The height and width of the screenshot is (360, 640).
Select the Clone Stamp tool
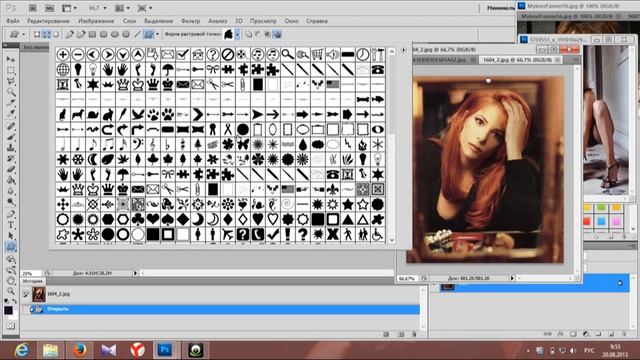11,148
